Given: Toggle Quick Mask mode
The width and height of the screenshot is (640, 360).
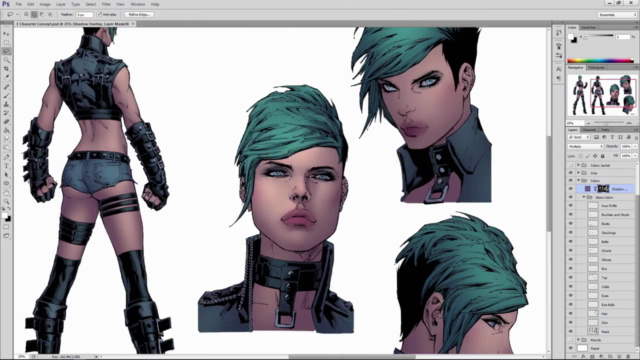Looking at the screenshot, I should tap(6, 227).
